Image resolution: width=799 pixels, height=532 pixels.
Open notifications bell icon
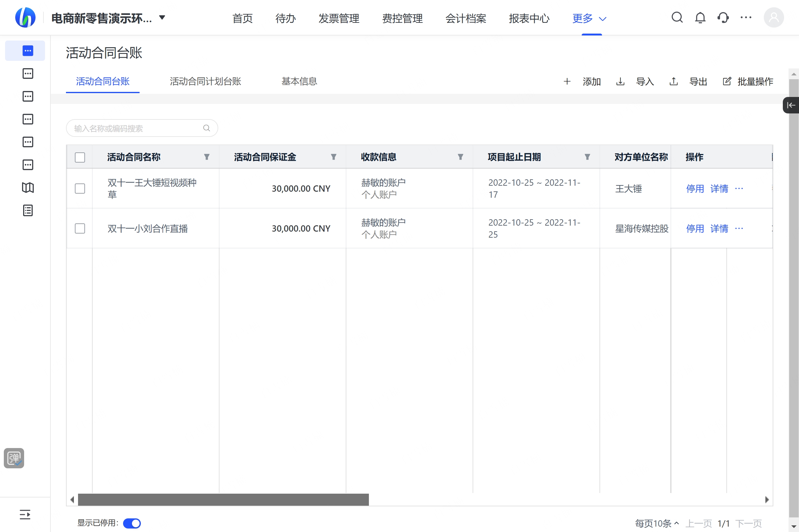pyautogui.click(x=700, y=17)
